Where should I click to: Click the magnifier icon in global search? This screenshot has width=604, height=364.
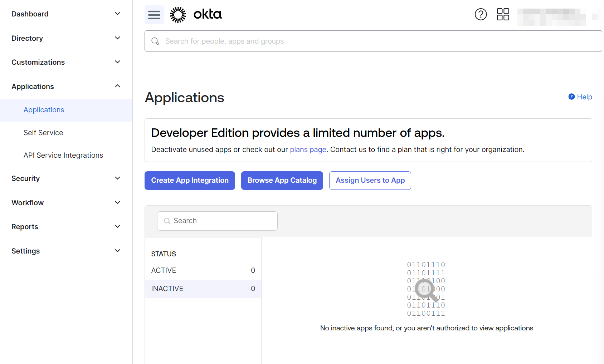pyautogui.click(x=155, y=41)
